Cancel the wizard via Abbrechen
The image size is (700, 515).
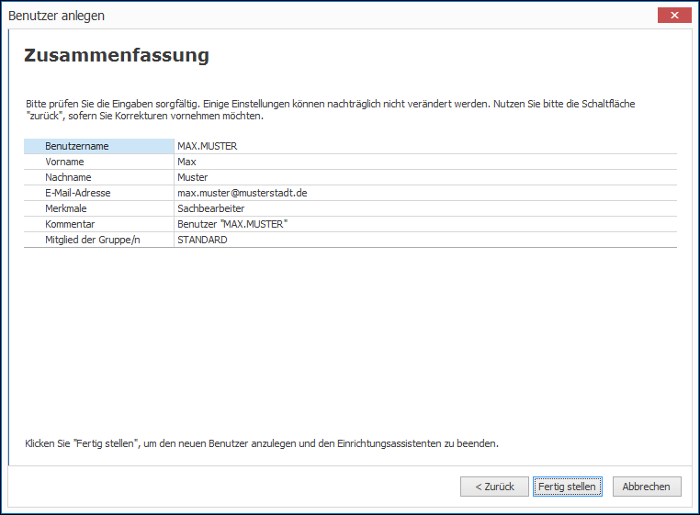pyautogui.click(x=647, y=486)
